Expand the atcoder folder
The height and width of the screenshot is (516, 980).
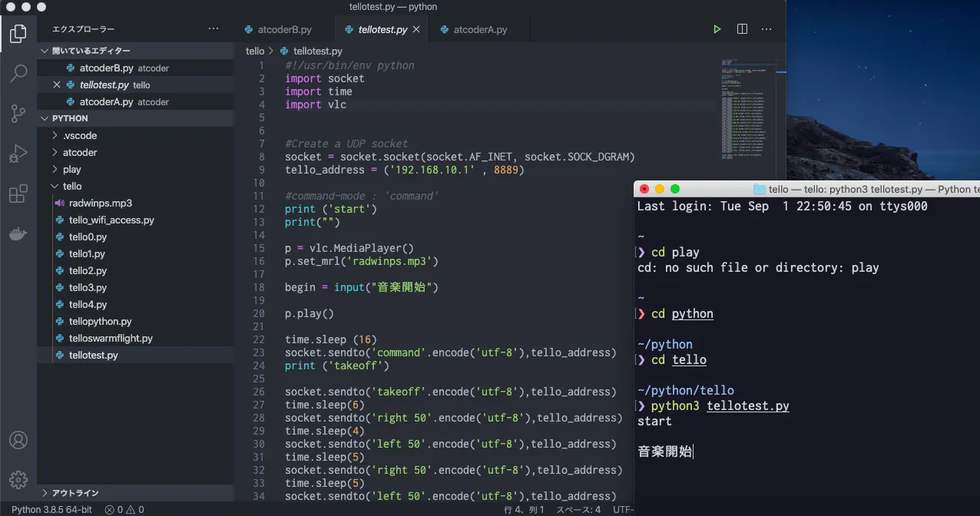(x=80, y=152)
